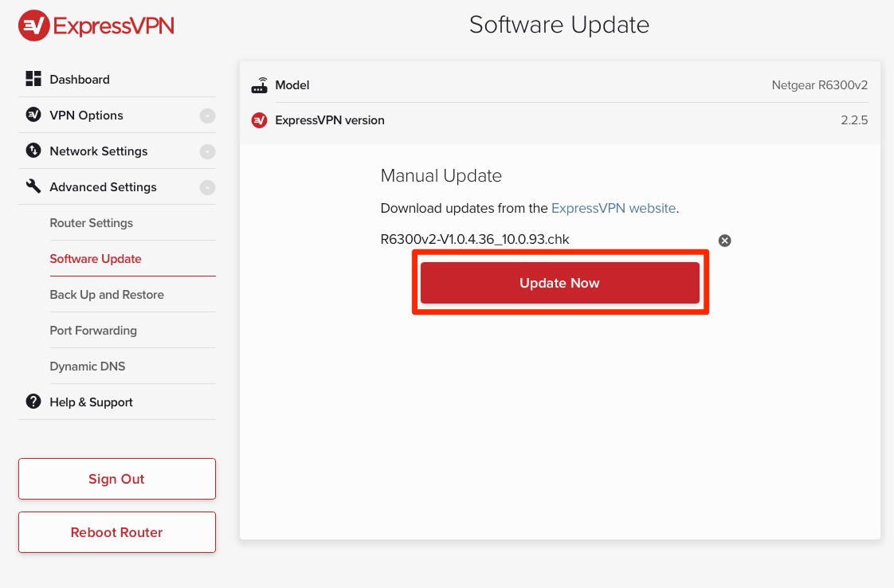
Task: Click the Update Now button
Action: click(x=559, y=283)
